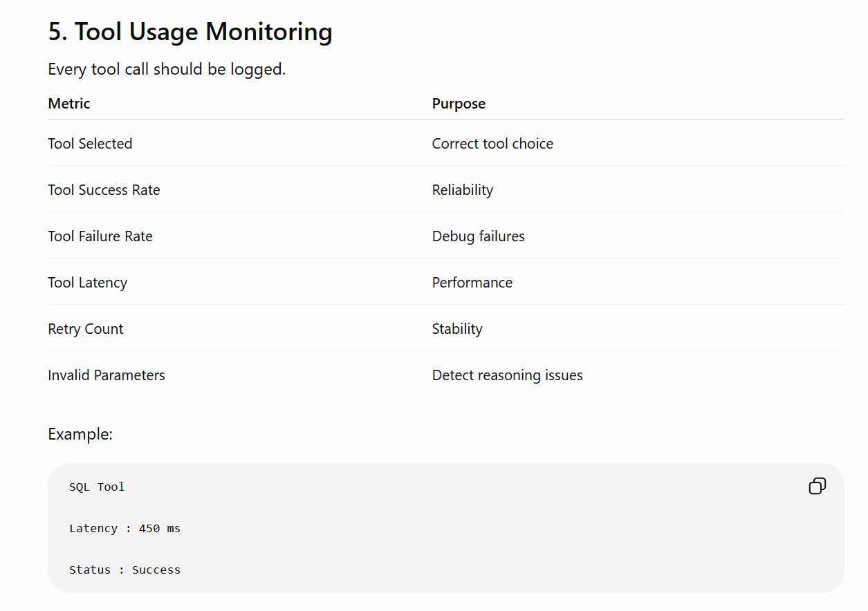868x611 pixels.
Task: Click the 'Status : Success' code line
Action: pyautogui.click(x=124, y=570)
